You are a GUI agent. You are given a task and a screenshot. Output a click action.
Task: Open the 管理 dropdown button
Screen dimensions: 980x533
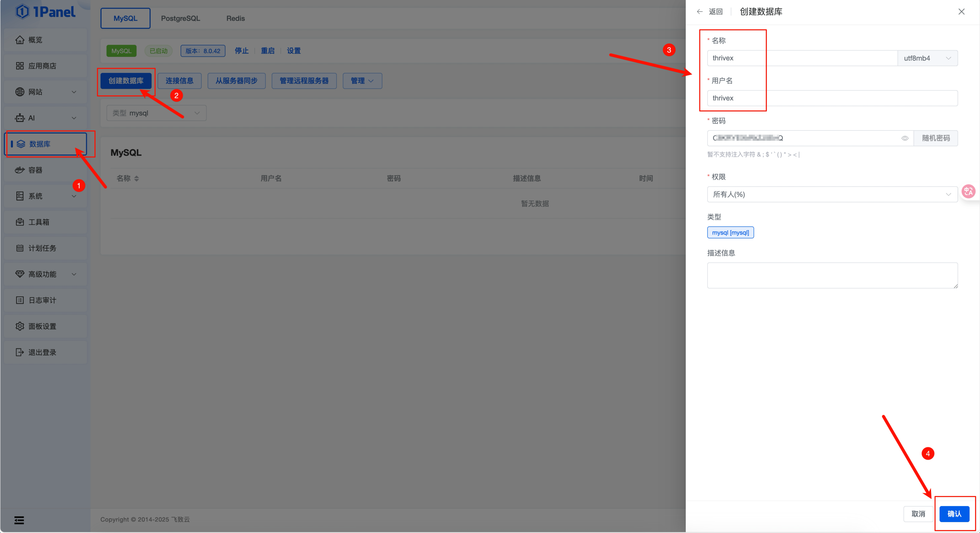pyautogui.click(x=362, y=81)
